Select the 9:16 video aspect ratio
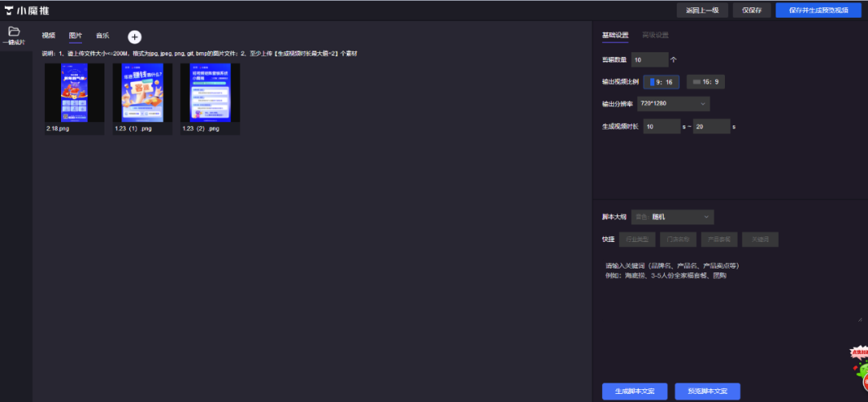This screenshot has height=402, width=868. tap(661, 81)
